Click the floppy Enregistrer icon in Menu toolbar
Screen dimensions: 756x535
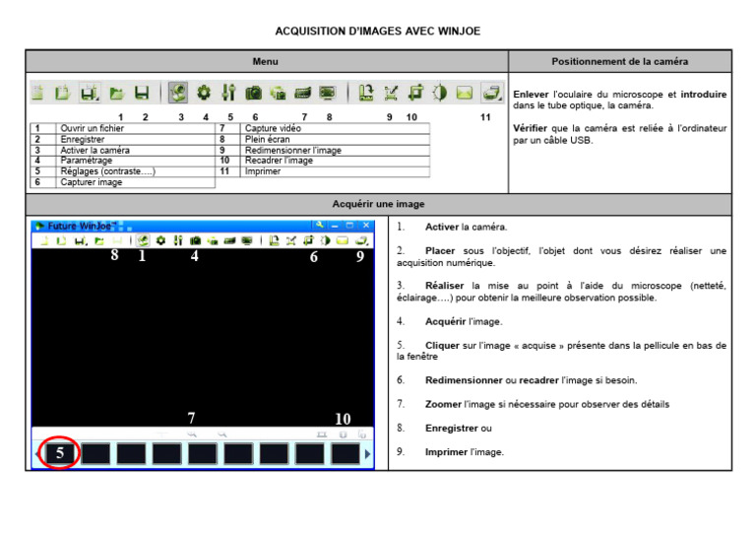click(x=142, y=93)
